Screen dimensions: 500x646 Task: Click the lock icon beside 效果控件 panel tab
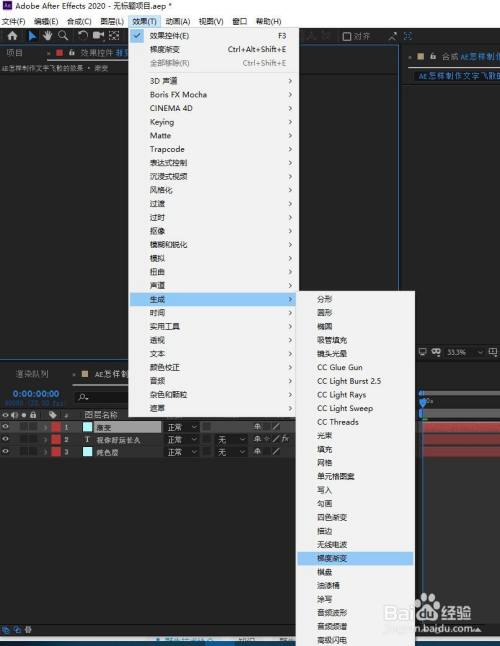pyautogui.click(x=72, y=52)
